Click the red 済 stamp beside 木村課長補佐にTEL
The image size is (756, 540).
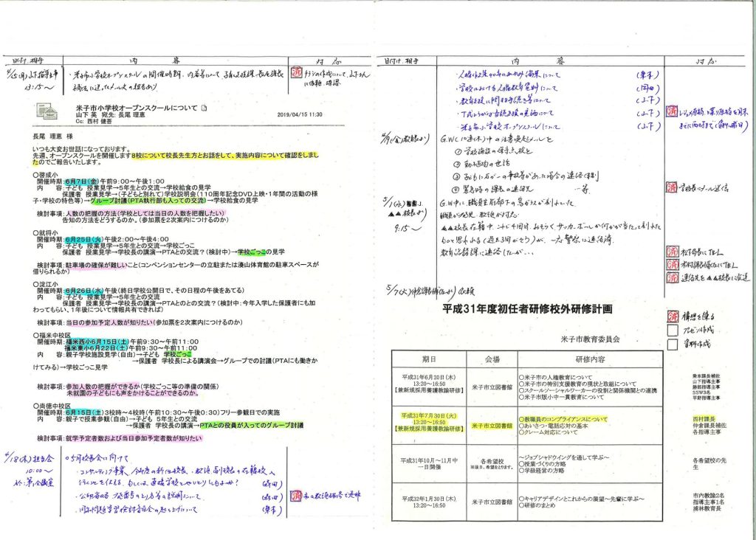click(x=672, y=264)
